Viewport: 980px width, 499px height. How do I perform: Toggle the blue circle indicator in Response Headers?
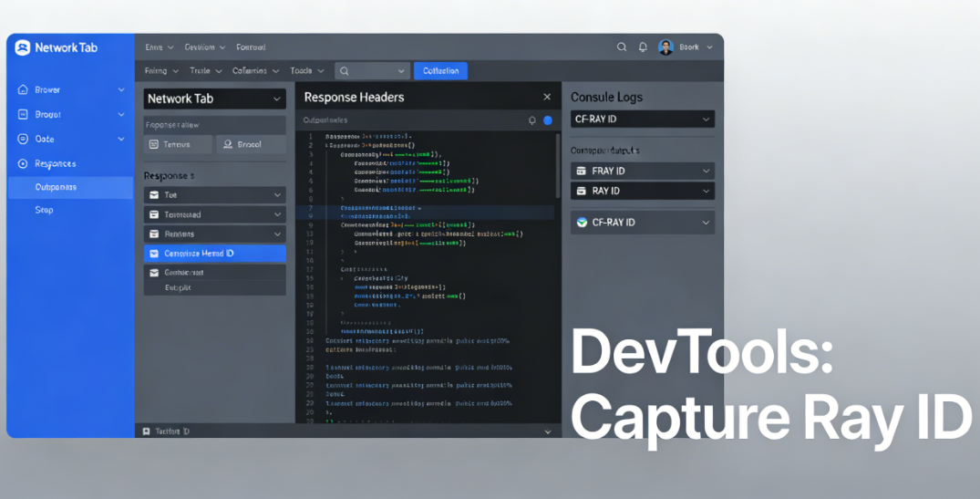coord(548,120)
